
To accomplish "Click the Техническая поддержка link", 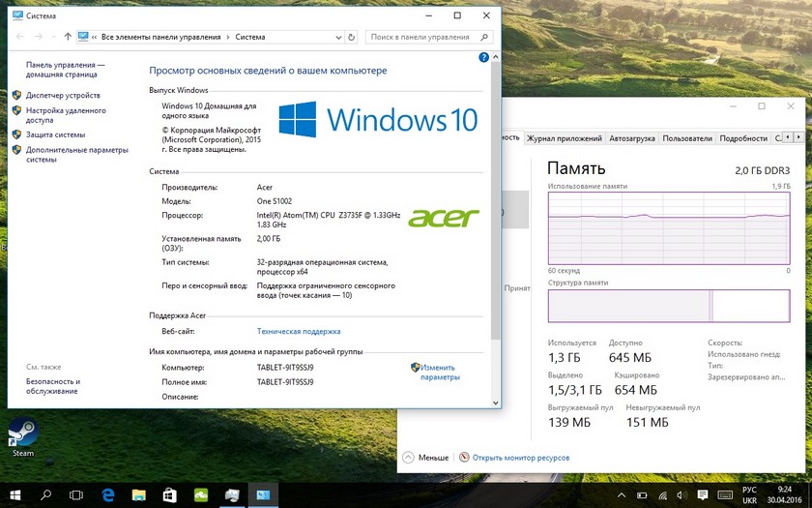I will 299,331.
